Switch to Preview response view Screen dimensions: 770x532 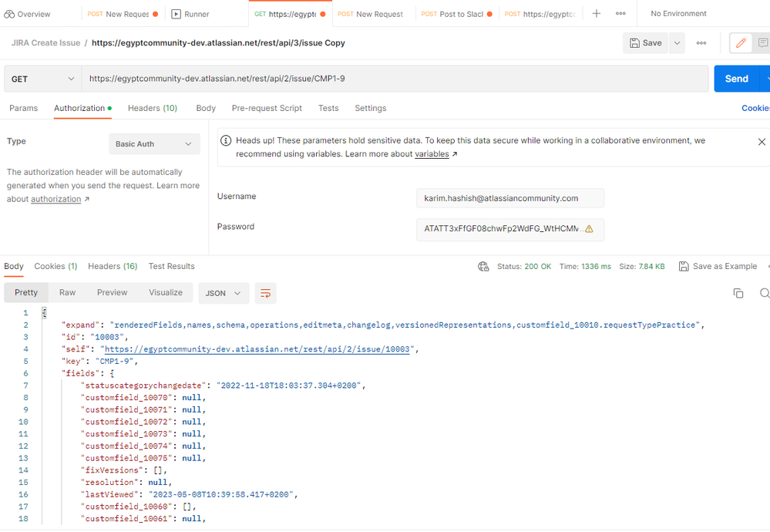tap(112, 292)
